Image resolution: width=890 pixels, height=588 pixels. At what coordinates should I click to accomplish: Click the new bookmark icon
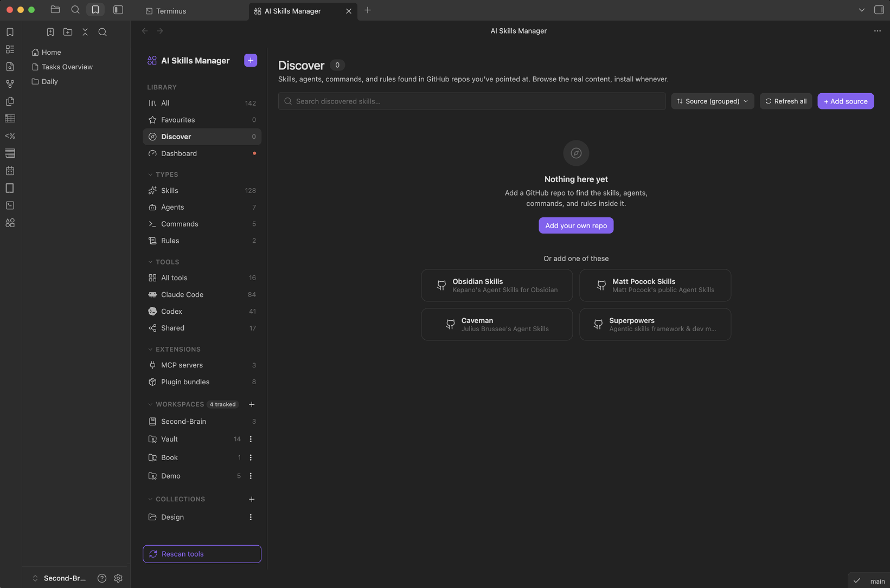pyautogui.click(x=50, y=32)
